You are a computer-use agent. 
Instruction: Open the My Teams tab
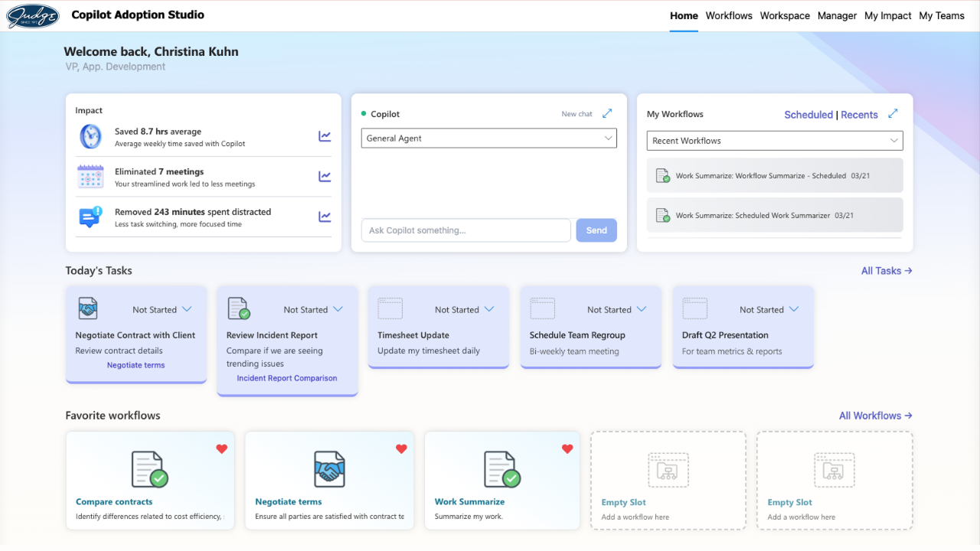coord(942,15)
